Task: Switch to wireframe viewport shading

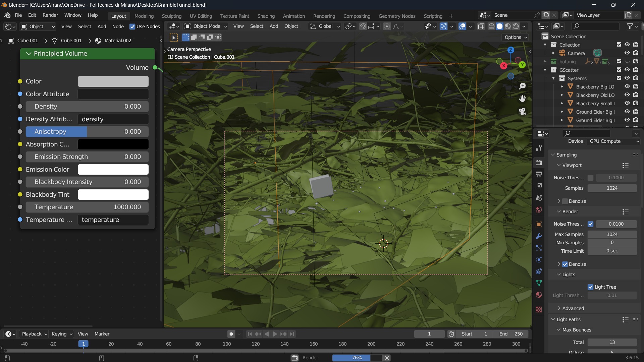Action: pos(491,26)
